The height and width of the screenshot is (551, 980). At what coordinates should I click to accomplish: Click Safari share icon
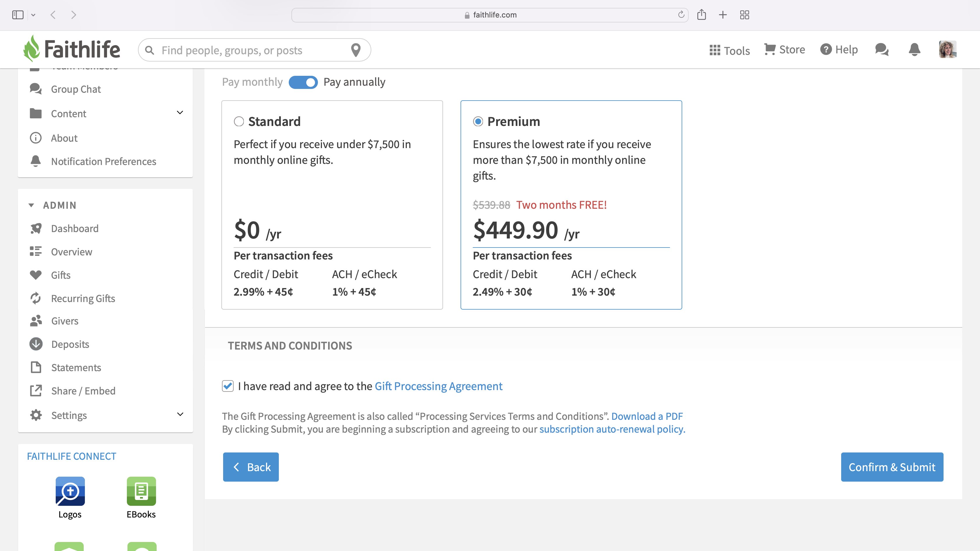701,15
